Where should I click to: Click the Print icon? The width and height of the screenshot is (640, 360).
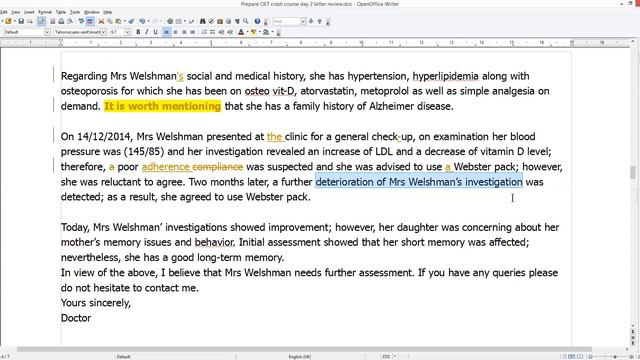(61, 21)
